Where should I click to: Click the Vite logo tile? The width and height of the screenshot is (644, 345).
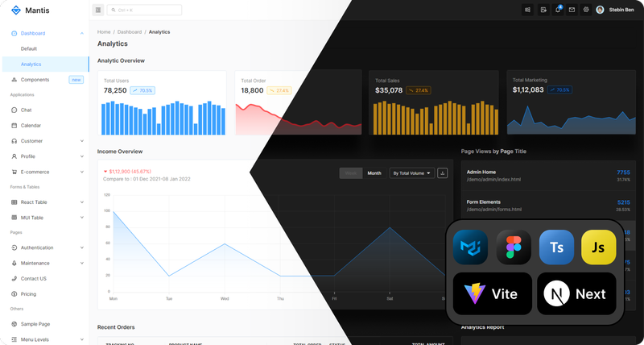tap(493, 293)
